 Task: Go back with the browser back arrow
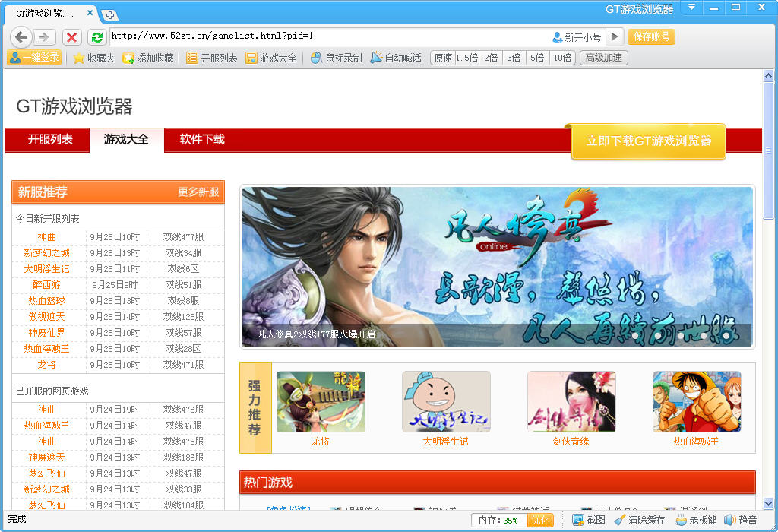tap(21, 36)
